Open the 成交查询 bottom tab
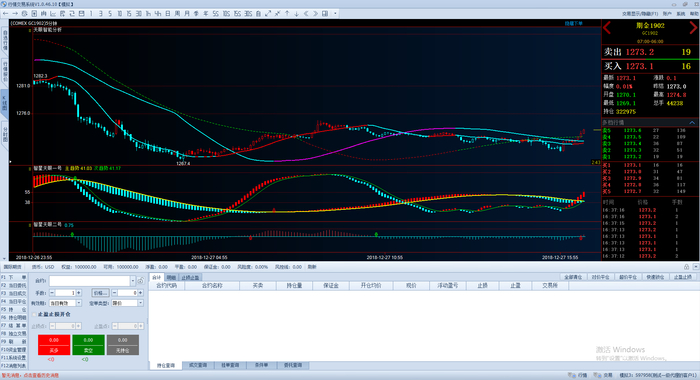This screenshot has height=380, width=700. tap(198, 365)
